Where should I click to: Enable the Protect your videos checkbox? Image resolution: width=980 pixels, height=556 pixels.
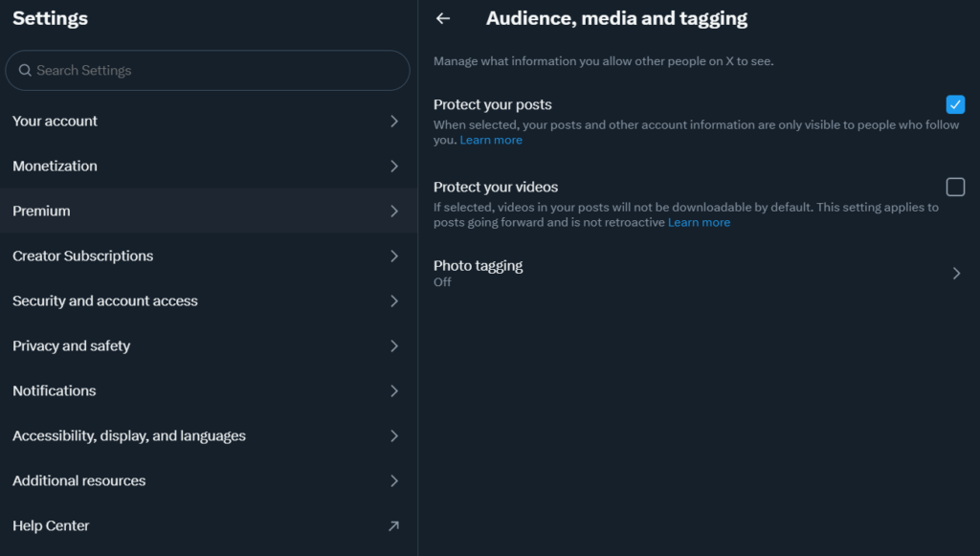[x=955, y=187]
